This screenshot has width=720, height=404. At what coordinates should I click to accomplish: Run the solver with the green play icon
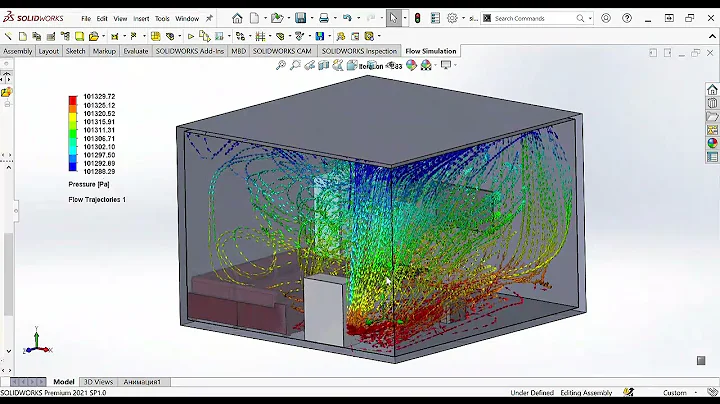click(x=191, y=36)
